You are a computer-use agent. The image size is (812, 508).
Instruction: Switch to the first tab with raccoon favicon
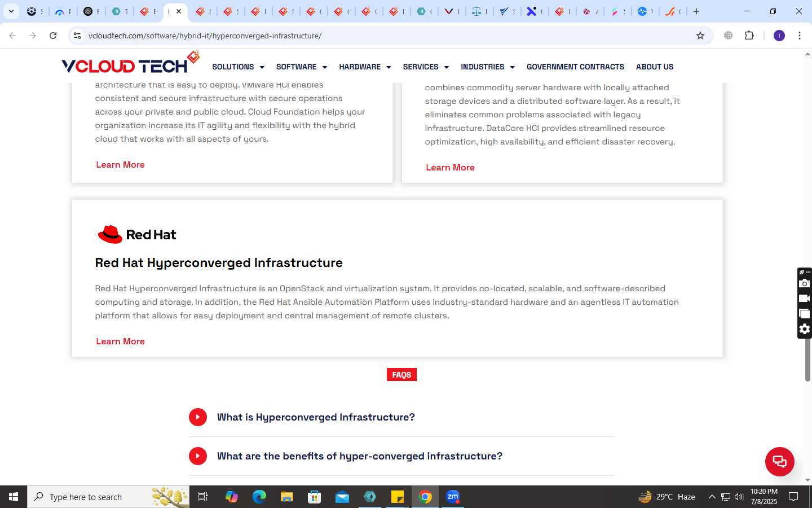click(x=32, y=11)
